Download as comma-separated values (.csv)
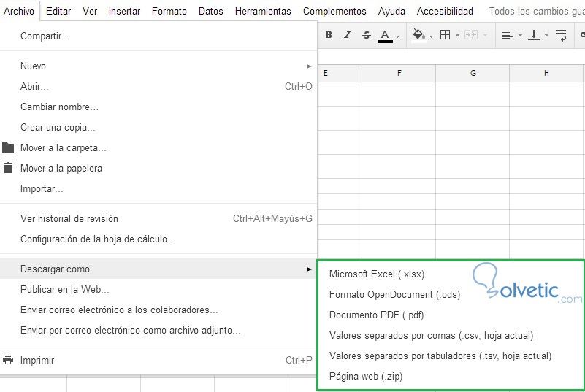Screen dimensions: 585x392 tap(451, 336)
